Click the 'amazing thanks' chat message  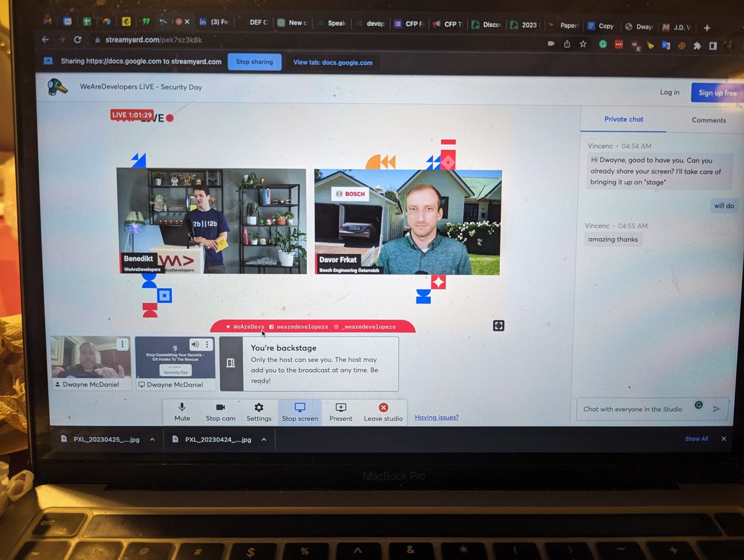coord(613,239)
